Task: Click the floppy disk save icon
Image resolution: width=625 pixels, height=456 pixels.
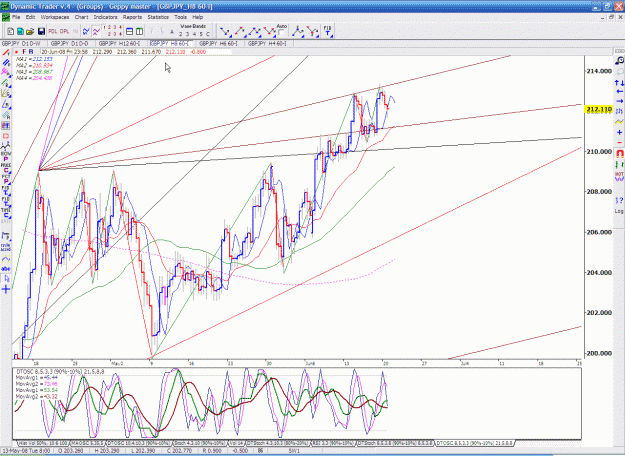Action: coord(41,31)
